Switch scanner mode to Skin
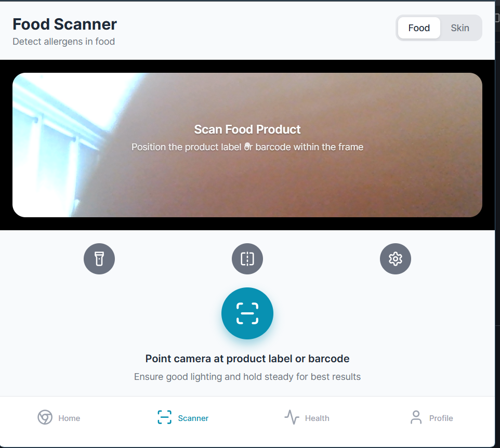The height and width of the screenshot is (448, 500). pyautogui.click(x=460, y=28)
